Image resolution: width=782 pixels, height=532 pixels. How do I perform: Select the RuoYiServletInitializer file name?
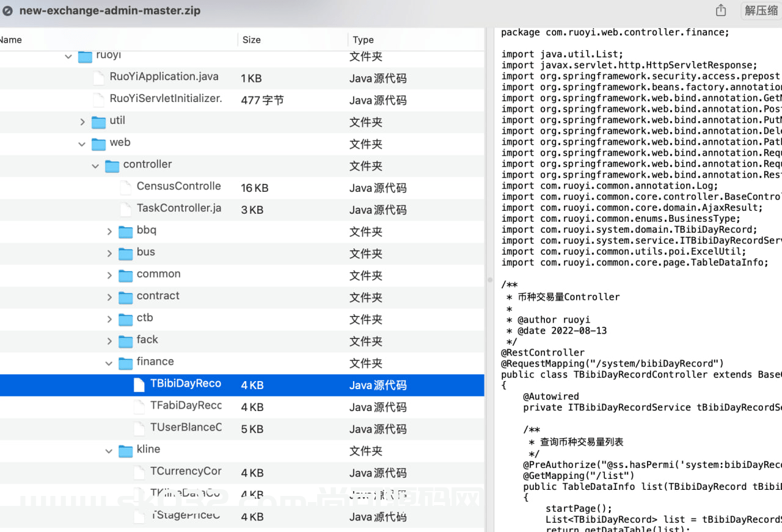pyautogui.click(x=166, y=98)
